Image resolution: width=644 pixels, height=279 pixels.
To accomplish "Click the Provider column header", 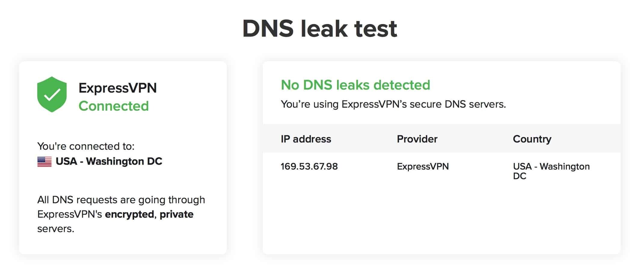I will tap(417, 139).
